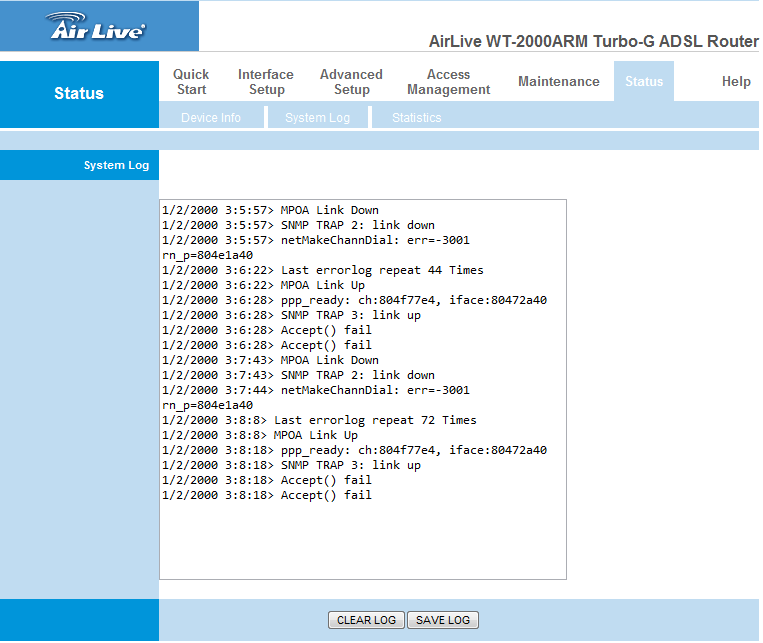The image size is (763, 643).
Task: Click the AirLive logo
Action: pyautogui.click(x=98, y=26)
